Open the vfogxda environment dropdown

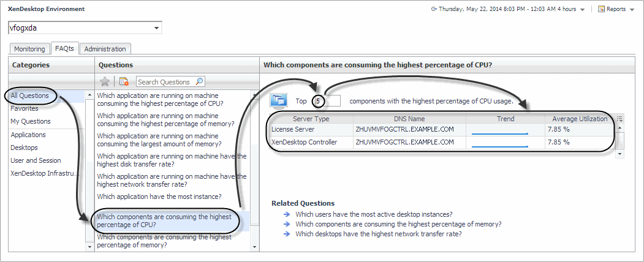157,28
